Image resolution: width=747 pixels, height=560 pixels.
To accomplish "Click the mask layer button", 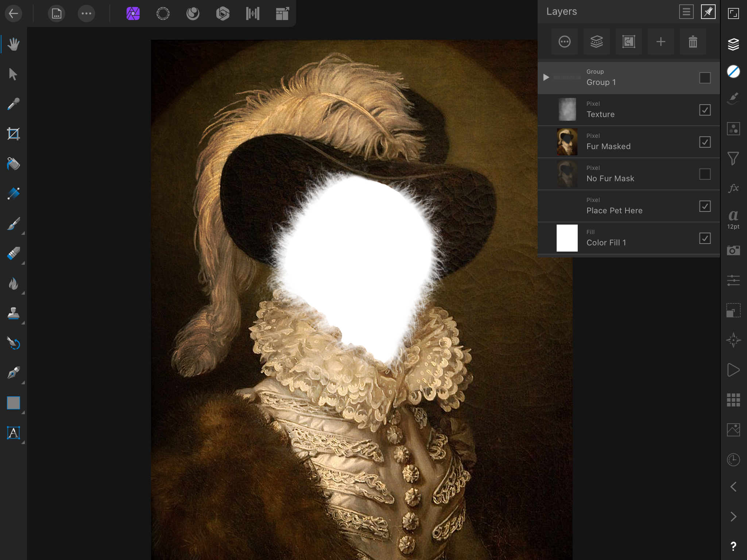I will point(629,42).
